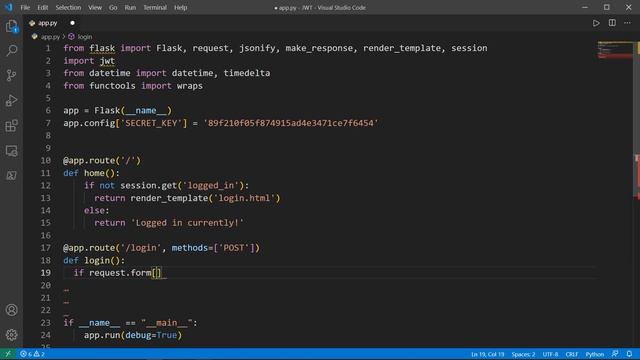Image resolution: width=640 pixels, height=360 pixels.
Task: Open the Help menu
Action: (x=180, y=7)
